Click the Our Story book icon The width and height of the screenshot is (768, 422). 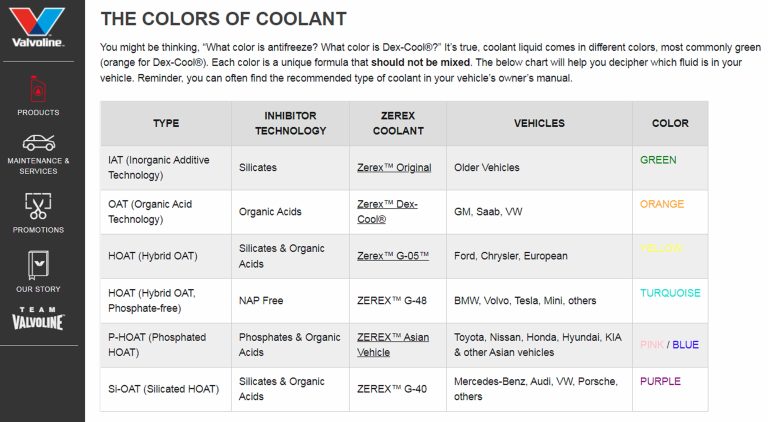(x=38, y=265)
